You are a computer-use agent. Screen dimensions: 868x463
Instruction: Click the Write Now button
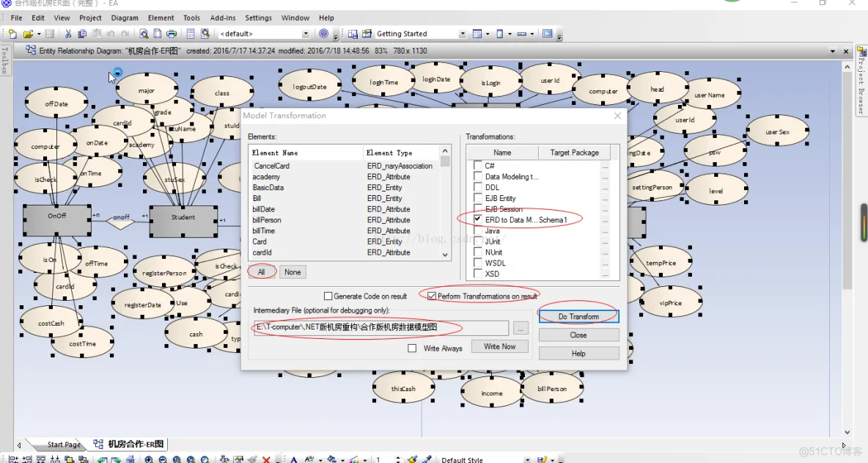(x=499, y=346)
